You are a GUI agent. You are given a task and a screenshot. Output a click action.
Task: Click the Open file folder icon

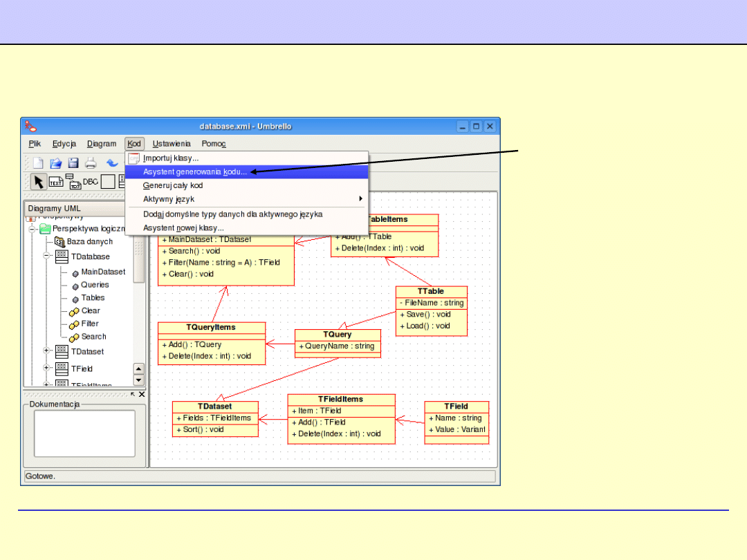coord(56,163)
